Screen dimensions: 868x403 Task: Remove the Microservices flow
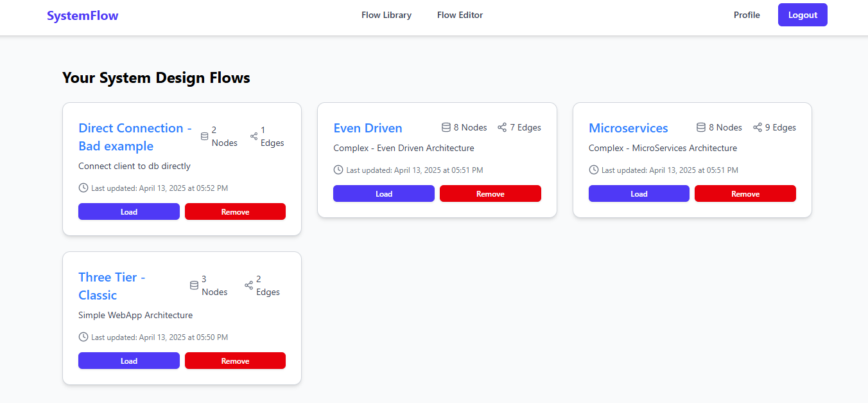[x=745, y=193]
